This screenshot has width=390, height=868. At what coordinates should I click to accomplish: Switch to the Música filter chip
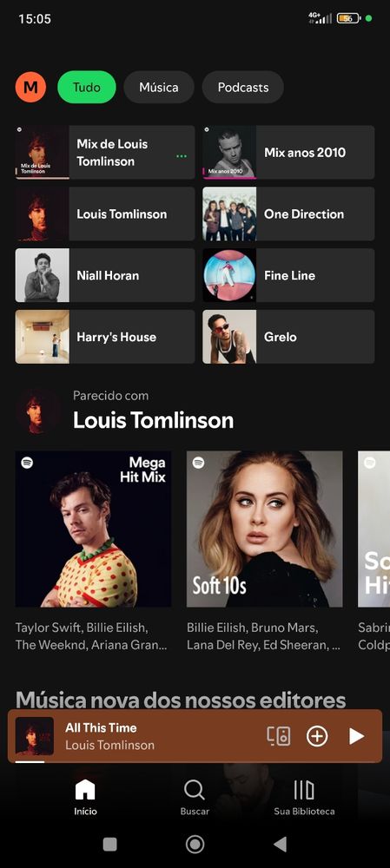tap(159, 88)
